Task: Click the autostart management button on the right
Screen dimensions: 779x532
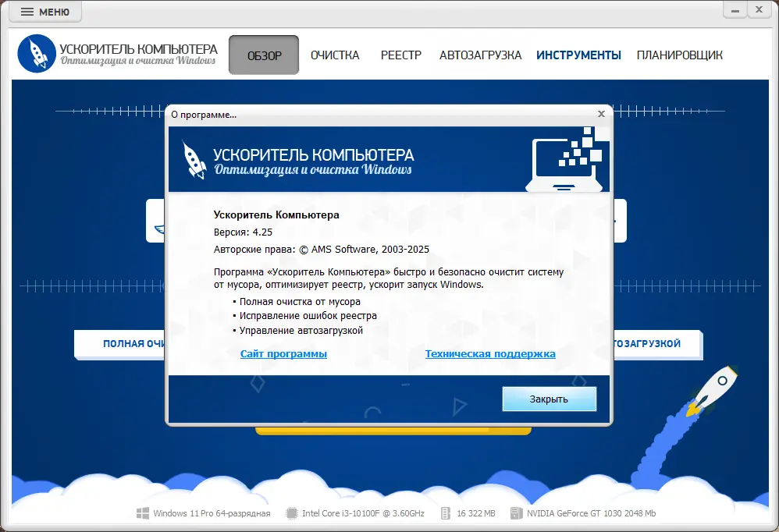Action: 658,344
